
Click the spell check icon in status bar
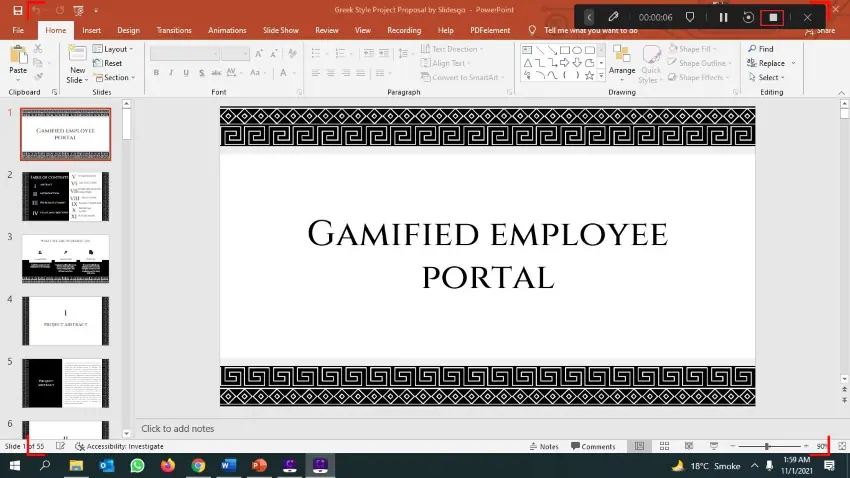coord(60,446)
